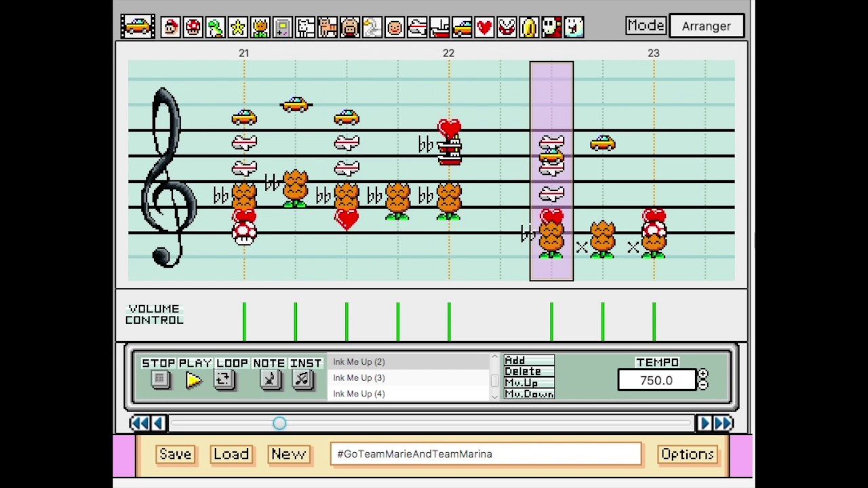The height and width of the screenshot is (488, 868).
Task: Select 'Ink Me Up (2)' in the list
Action: tap(408, 362)
